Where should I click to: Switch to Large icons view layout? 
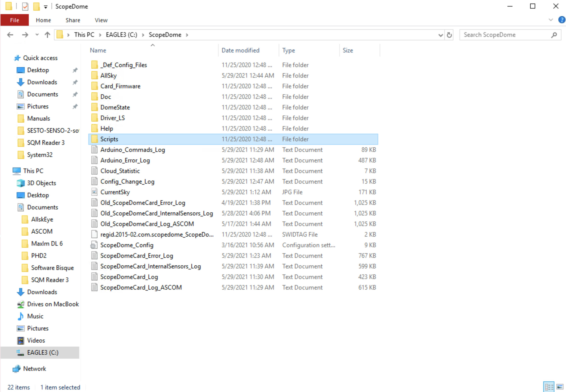coord(560,387)
